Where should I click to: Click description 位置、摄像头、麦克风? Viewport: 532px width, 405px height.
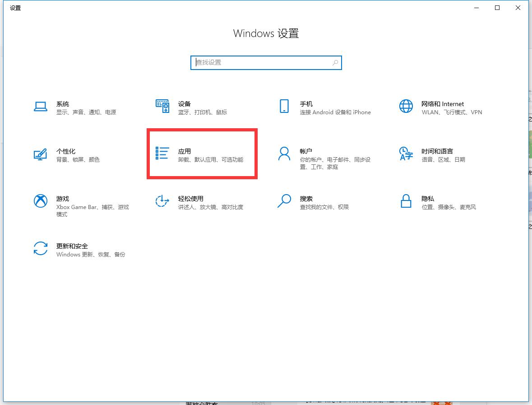click(449, 207)
